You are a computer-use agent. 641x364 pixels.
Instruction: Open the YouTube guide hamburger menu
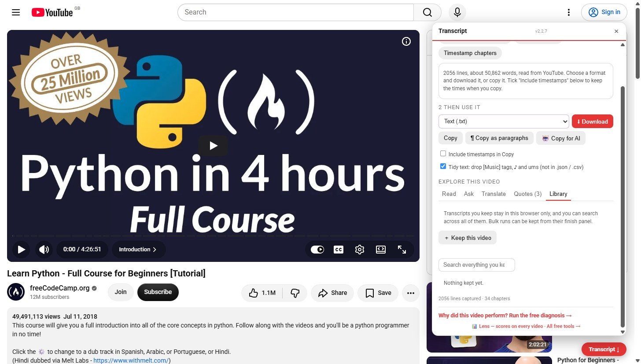click(x=16, y=12)
